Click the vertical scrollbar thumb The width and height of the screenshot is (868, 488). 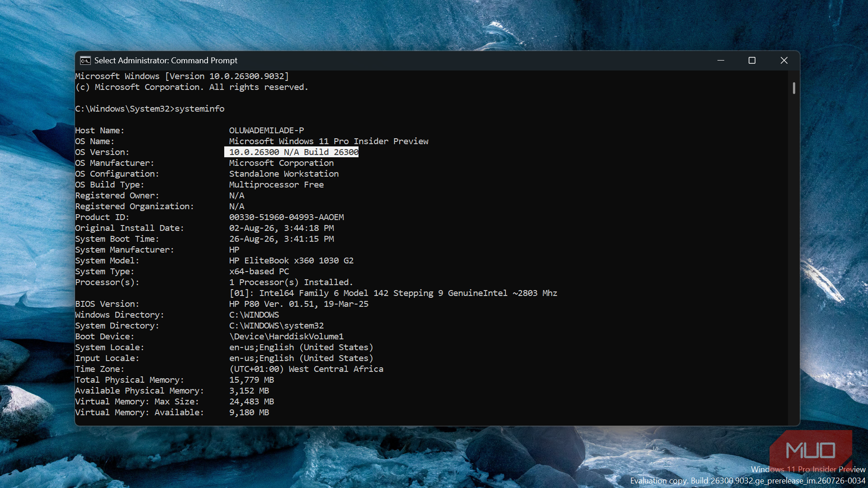pos(794,88)
